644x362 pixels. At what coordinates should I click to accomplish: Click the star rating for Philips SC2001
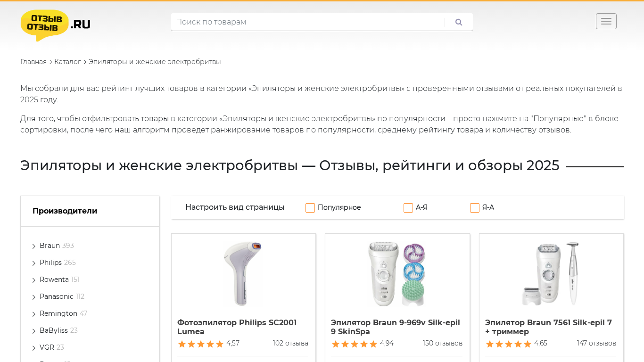click(201, 344)
